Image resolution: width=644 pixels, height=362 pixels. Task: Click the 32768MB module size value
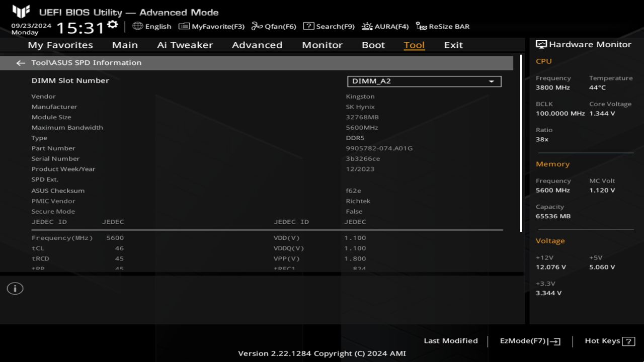tap(362, 117)
